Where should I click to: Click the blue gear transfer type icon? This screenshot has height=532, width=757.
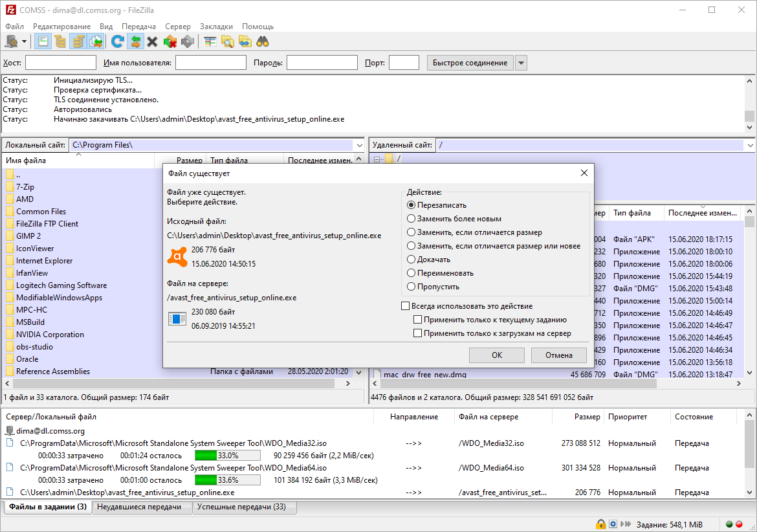pos(613,524)
